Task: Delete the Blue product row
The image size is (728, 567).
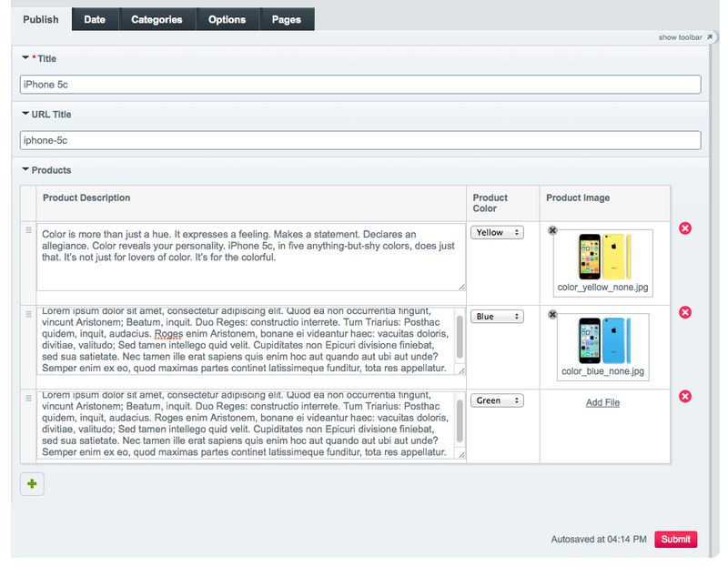Action: click(x=685, y=312)
